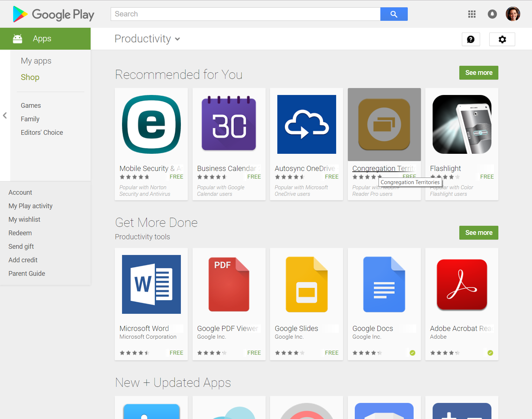Click the FREE price on Microsoft Word

(176, 353)
